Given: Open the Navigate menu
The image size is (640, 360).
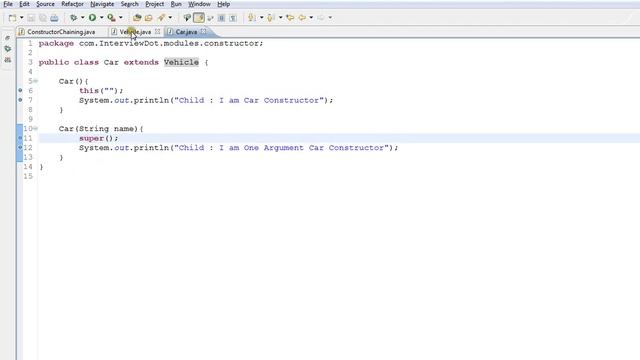Looking at the screenshot, I should (x=102, y=4).
